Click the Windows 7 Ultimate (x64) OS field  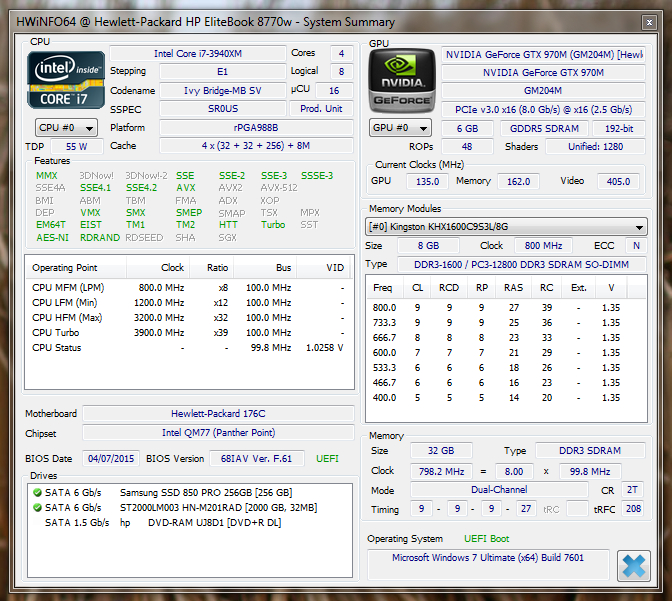[488, 564]
